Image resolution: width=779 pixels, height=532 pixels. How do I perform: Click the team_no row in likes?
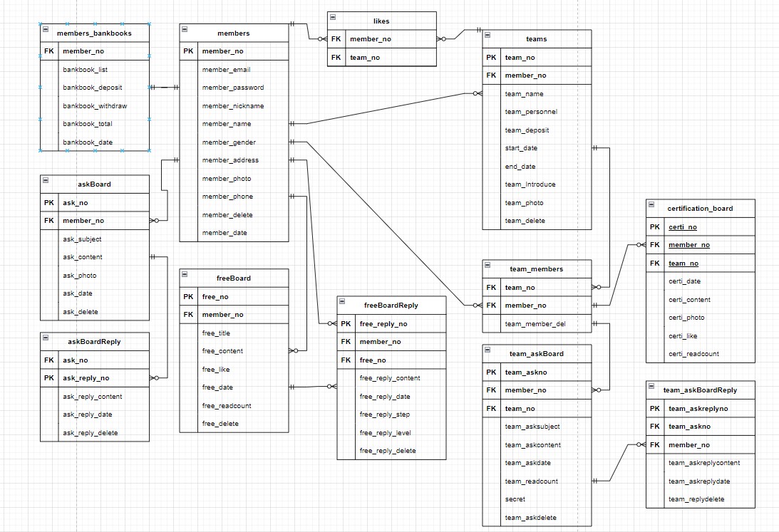[382, 58]
